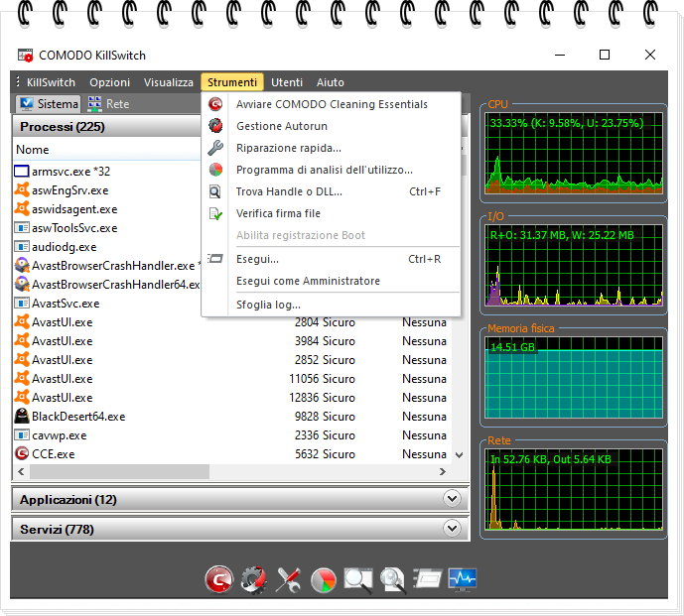Click magnifier over window icon in bottom toolbar
Image resolution: width=684 pixels, height=616 pixels.
coord(358,580)
